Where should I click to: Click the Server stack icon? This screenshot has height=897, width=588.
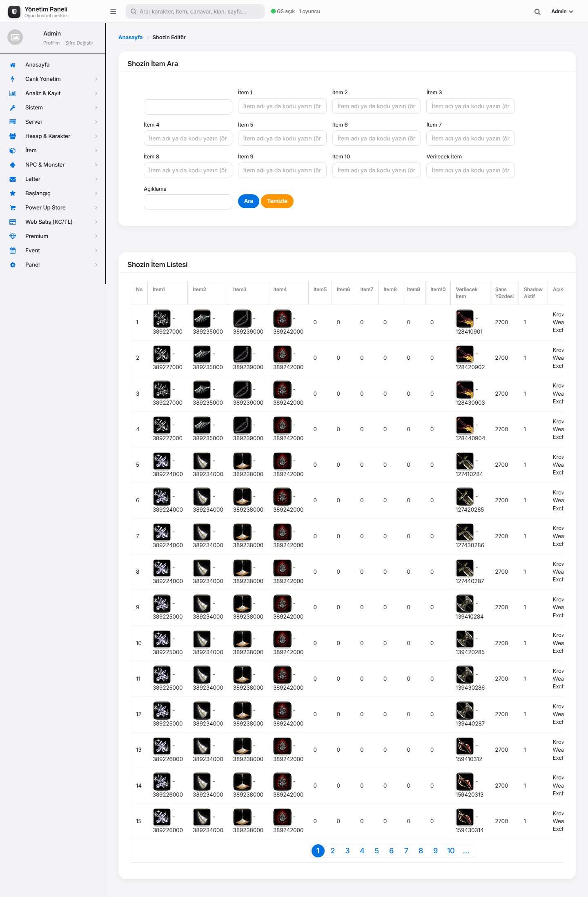coord(13,122)
